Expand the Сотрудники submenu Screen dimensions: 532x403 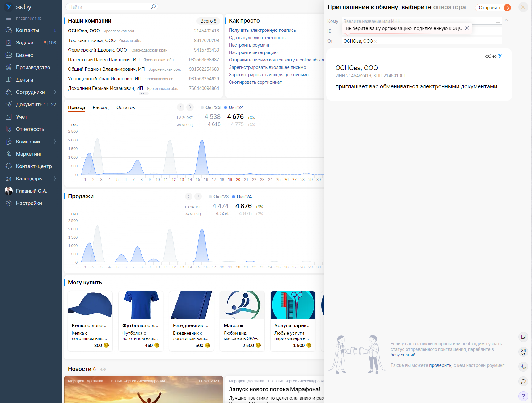coord(55,92)
